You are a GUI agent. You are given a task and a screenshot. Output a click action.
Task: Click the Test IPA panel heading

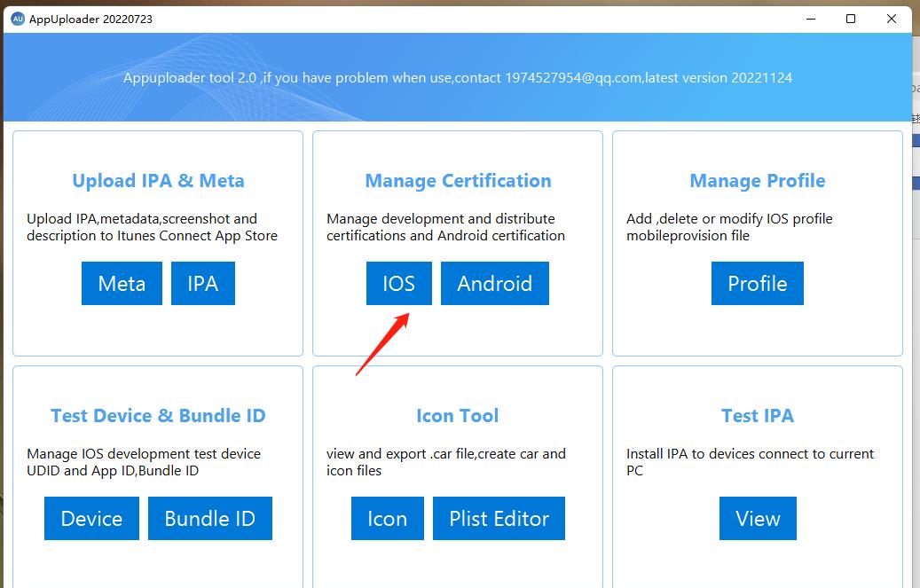click(x=757, y=415)
